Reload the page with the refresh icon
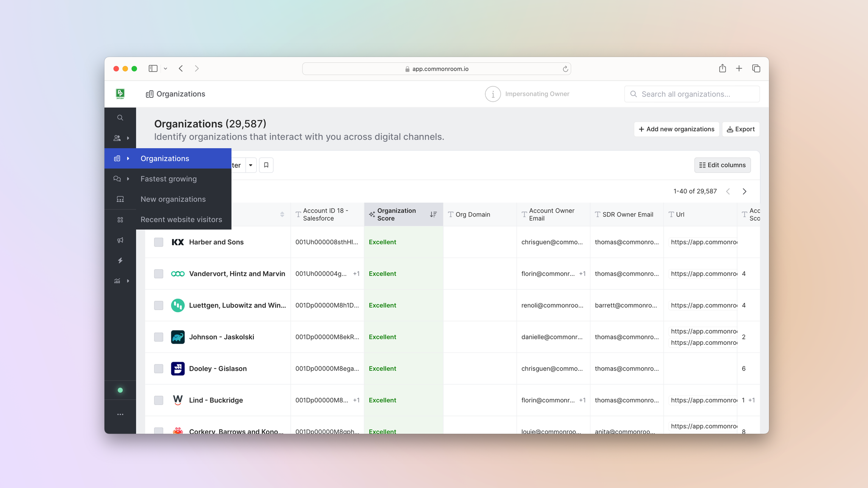The width and height of the screenshot is (868, 488). pos(565,69)
